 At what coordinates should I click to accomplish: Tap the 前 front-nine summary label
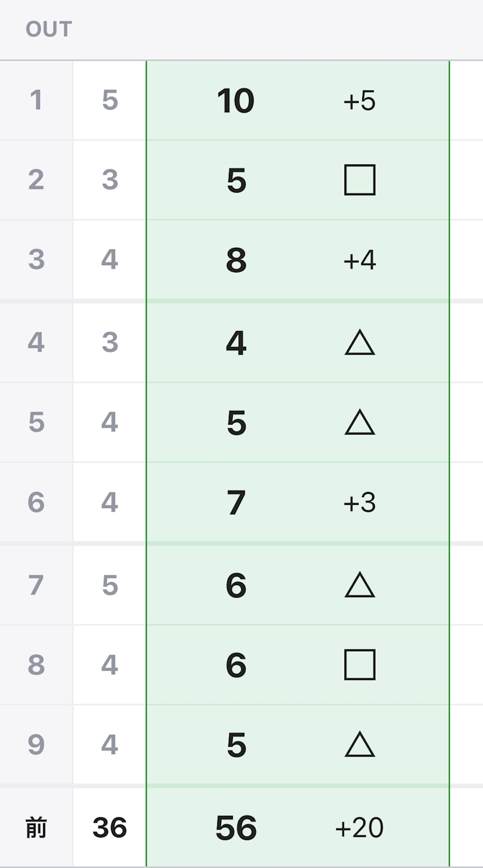pyautogui.click(x=36, y=828)
